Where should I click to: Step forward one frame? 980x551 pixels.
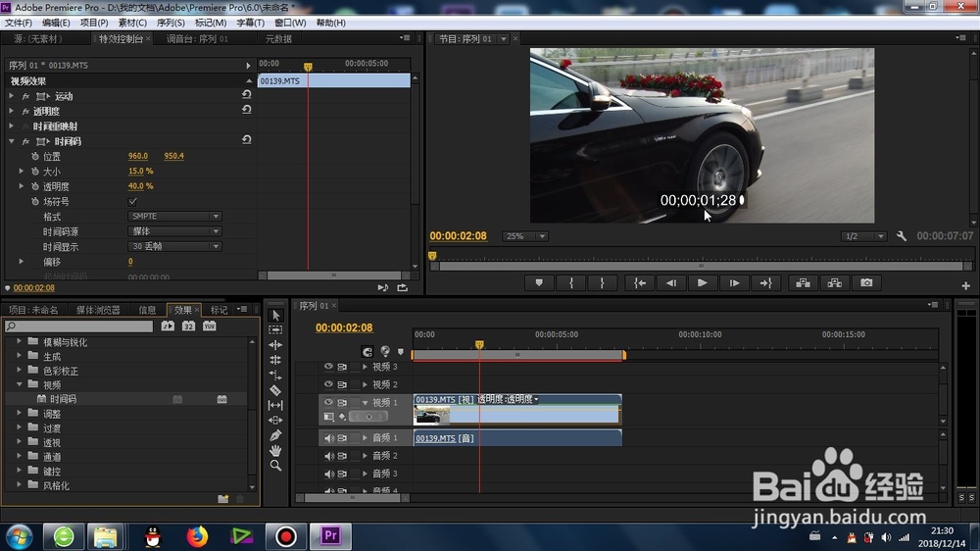pos(734,283)
